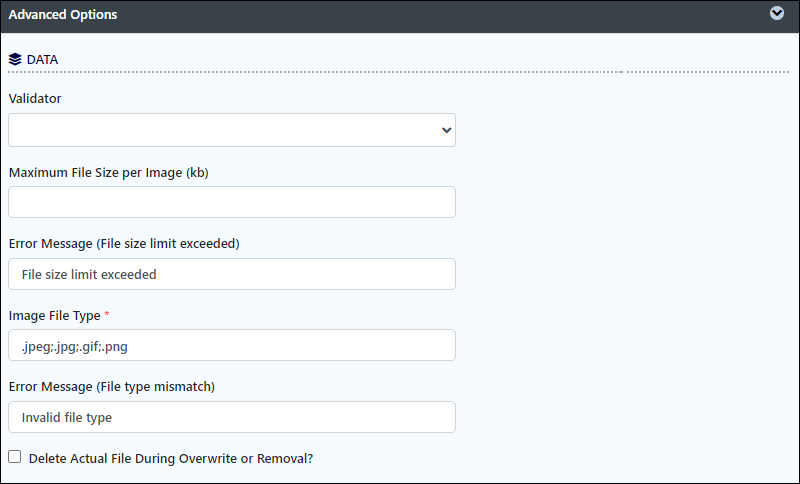Focus the Maximum File Size per Image field
This screenshot has height=484, width=800.
pyautogui.click(x=232, y=202)
